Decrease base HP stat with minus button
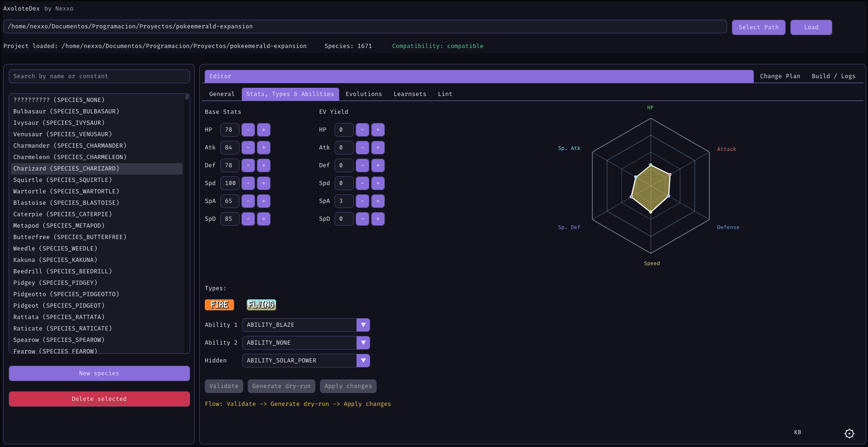Screen dimensions: 868x447 click(x=248, y=130)
